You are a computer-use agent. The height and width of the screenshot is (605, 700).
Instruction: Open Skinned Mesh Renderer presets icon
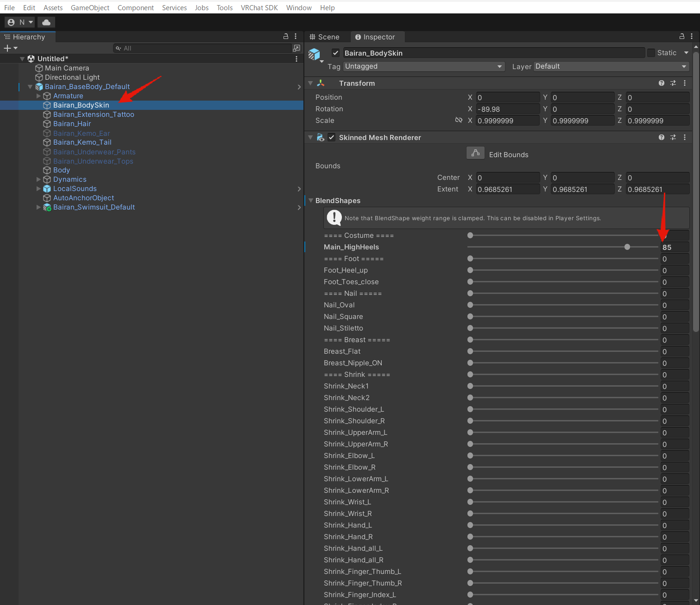click(673, 137)
